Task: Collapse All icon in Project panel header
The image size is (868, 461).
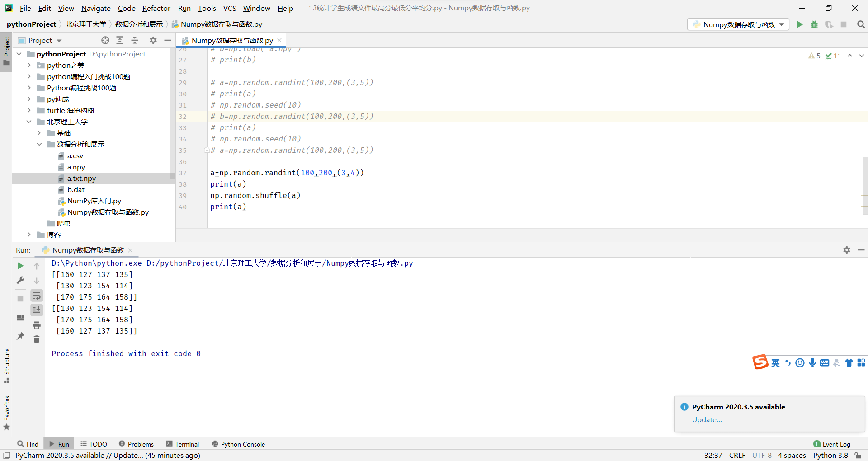Action: click(x=135, y=40)
